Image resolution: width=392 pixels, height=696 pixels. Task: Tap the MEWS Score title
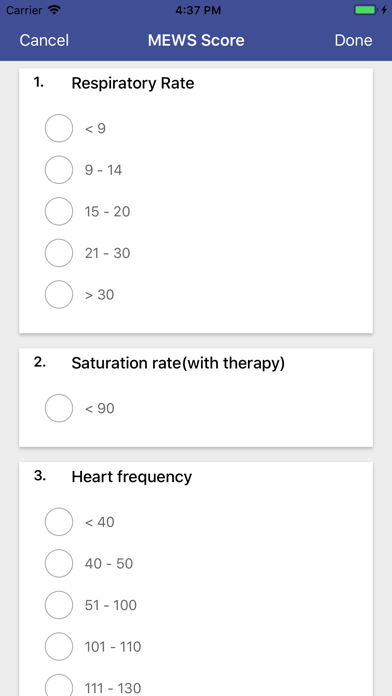click(x=196, y=40)
